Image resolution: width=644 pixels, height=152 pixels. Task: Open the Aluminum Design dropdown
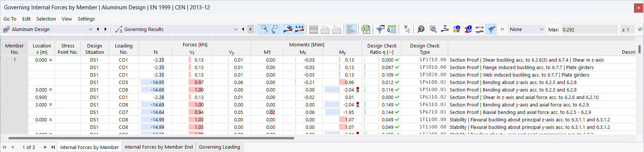point(90,29)
